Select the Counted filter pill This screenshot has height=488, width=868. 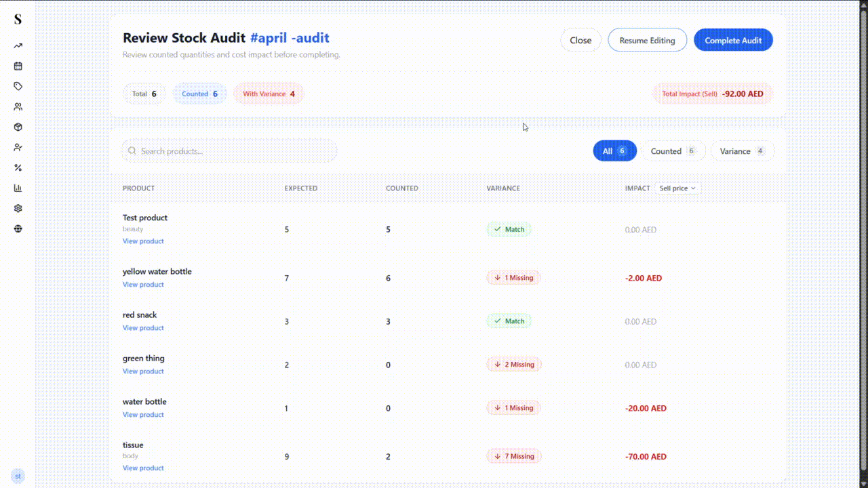673,150
